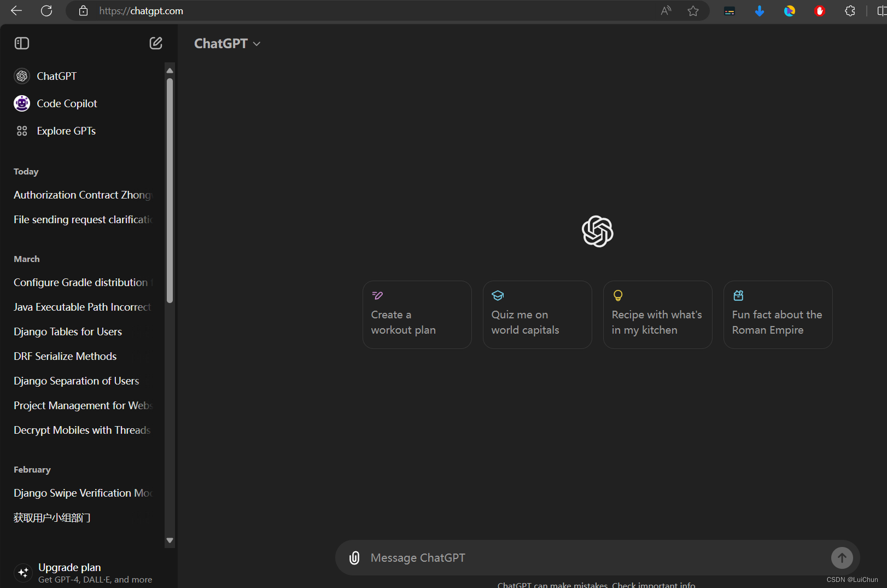
Task: Click the sidebar scrollbar up arrow
Action: [170, 71]
